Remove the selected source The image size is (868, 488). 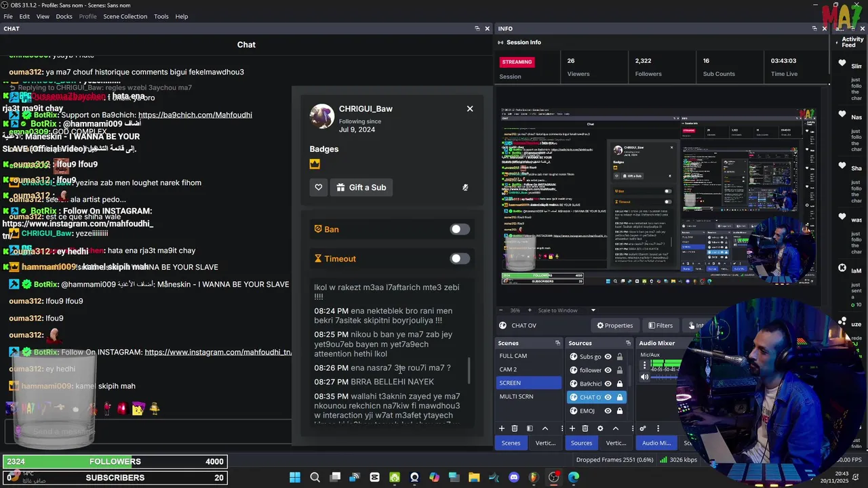pyautogui.click(x=585, y=428)
